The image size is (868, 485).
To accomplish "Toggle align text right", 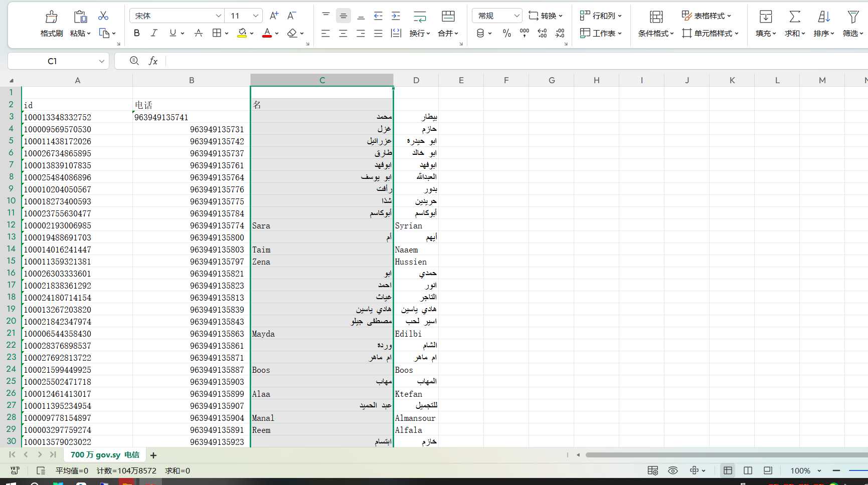I will tap(361, 33).
